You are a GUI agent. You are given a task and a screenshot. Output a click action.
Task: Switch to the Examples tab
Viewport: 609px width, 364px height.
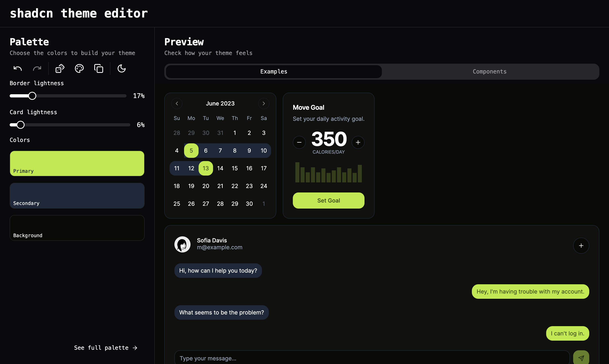[273, 71]
